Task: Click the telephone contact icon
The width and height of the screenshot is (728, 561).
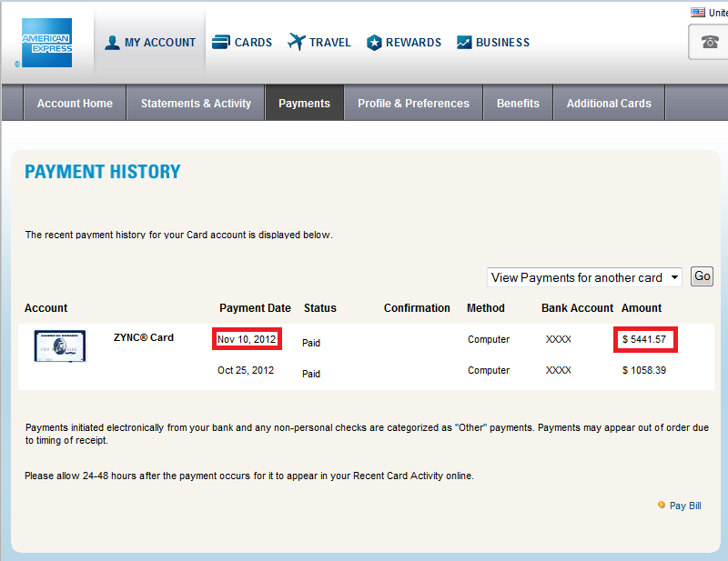Action: click(x=709, y=43)
